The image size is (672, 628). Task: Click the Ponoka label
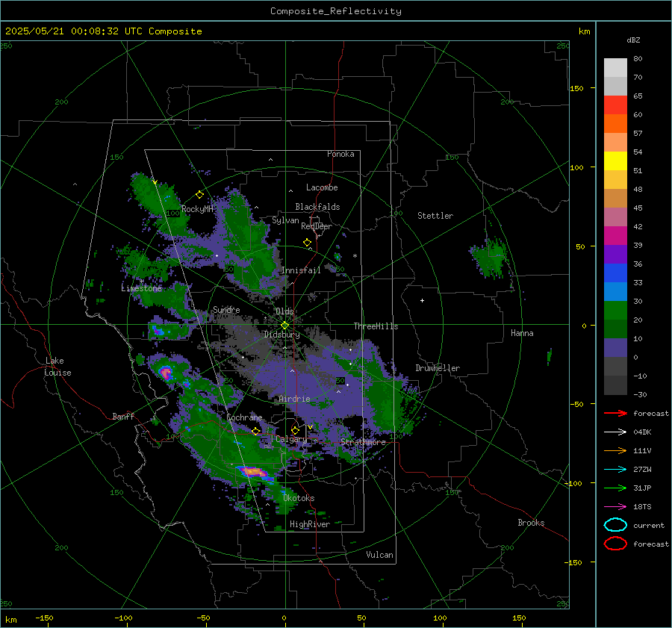340,154
